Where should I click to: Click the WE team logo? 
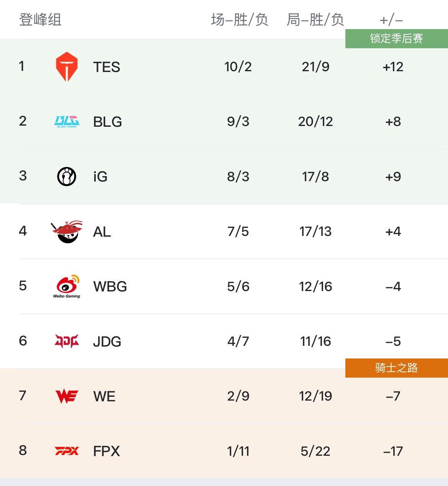pyautogui.click(x=67, y=396)
